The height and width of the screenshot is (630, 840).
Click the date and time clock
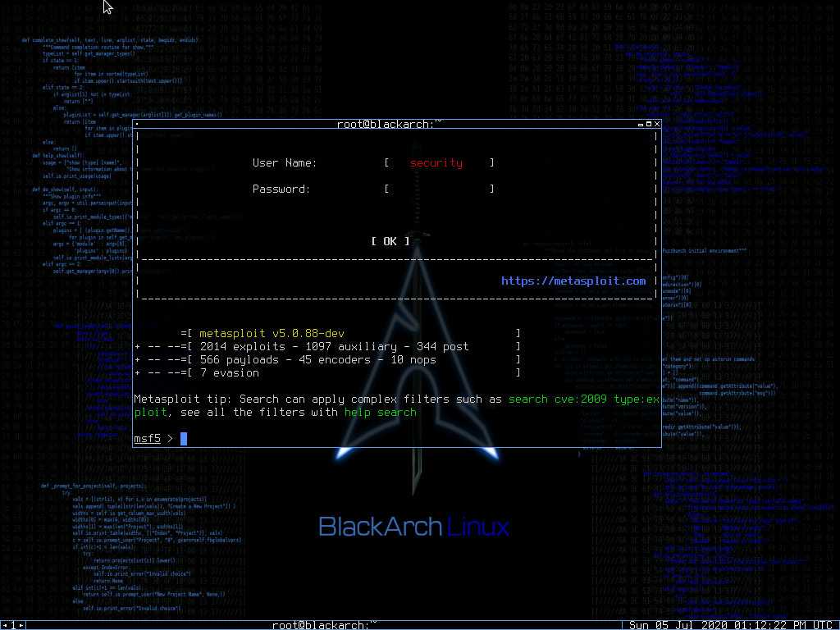click(731, 625)
